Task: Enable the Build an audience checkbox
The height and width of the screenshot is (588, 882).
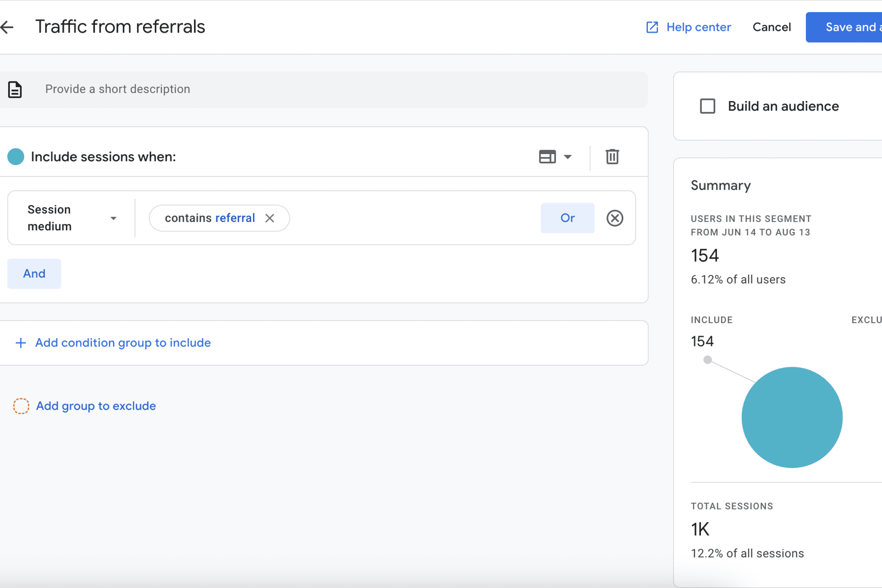Action: [707, 106]
